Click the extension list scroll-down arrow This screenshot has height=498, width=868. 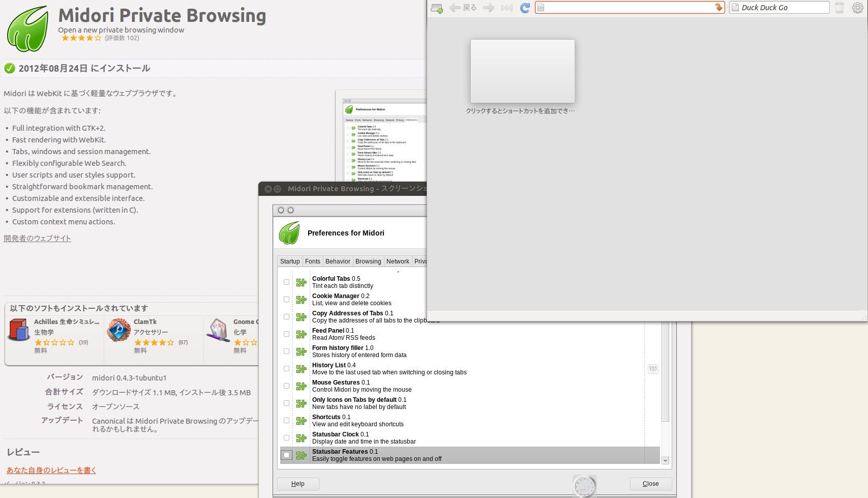pyautogui.click(x=665, y=460)
